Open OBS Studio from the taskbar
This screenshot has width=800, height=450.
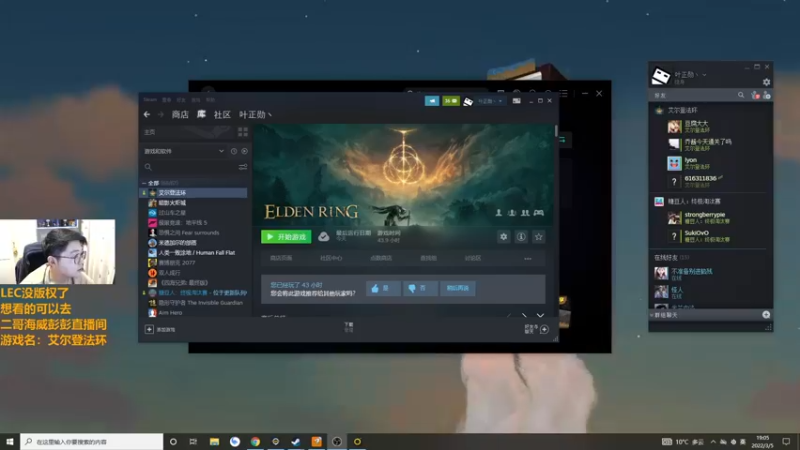point(337,441)
